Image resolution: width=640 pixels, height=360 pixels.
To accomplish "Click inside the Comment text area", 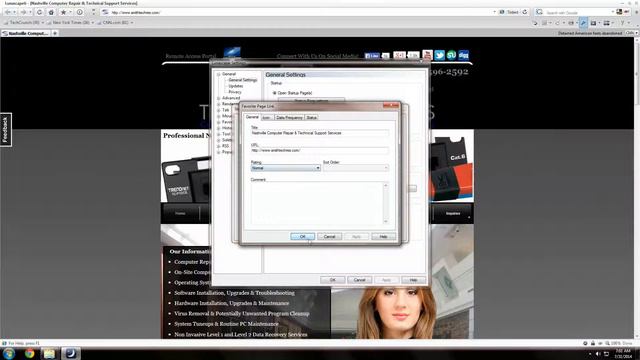I will pyautogui.click(x=317, y=203).
